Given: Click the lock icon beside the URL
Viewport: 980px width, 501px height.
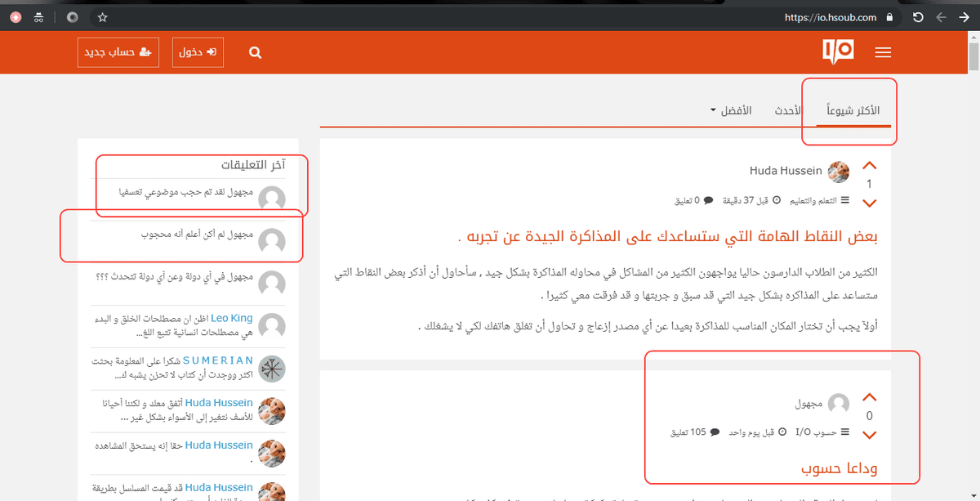Looking at the screenshot, I should point(889,17).
